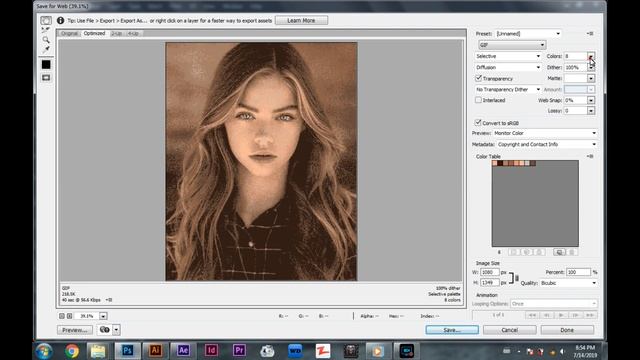Toggle the constrain proportions link icon
Screen dimensions: 640x360
tap(517, 278)
